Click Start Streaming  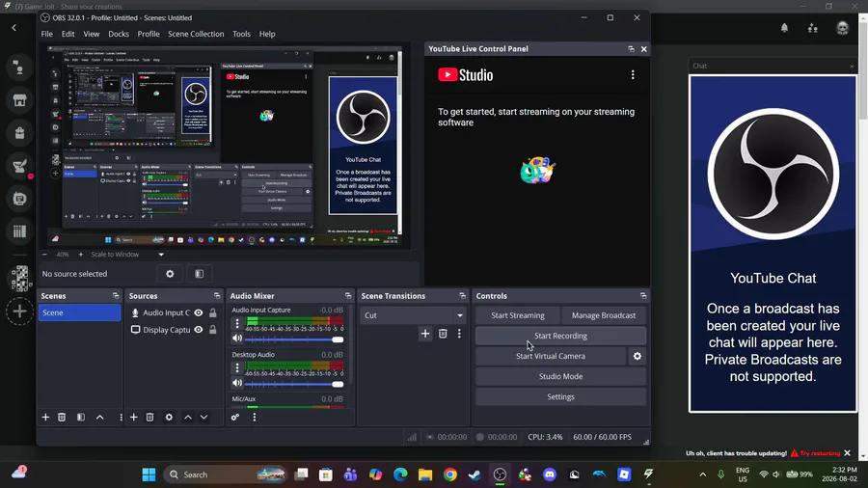(x=518, y=315)
